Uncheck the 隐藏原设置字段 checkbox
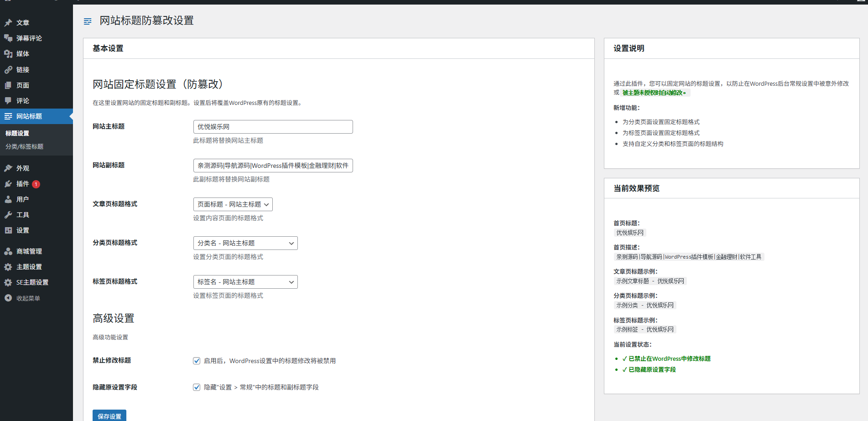 point(197,387)
